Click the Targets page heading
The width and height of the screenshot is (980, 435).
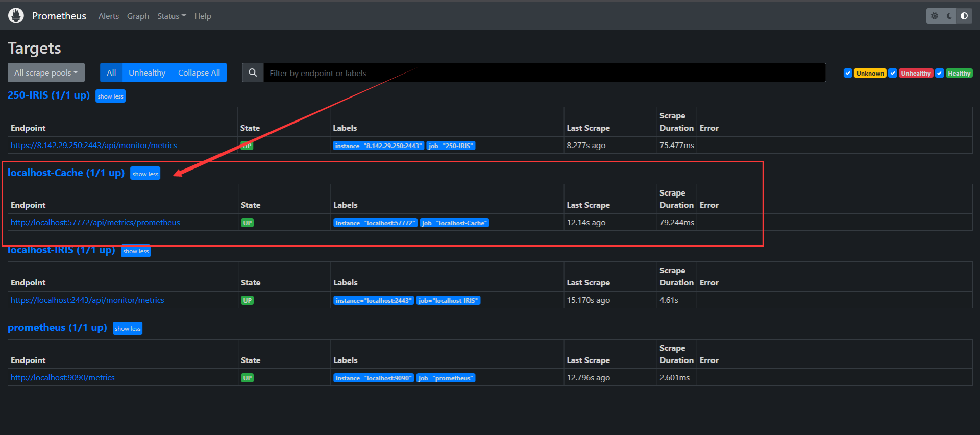coord(34,48)
